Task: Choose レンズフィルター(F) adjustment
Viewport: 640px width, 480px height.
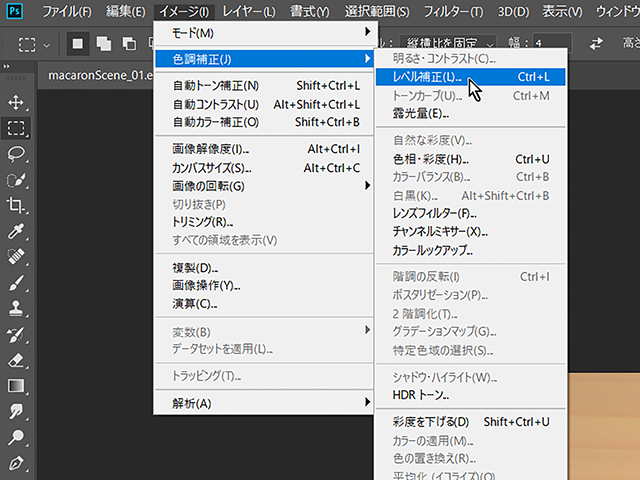Action: [471, 213]
